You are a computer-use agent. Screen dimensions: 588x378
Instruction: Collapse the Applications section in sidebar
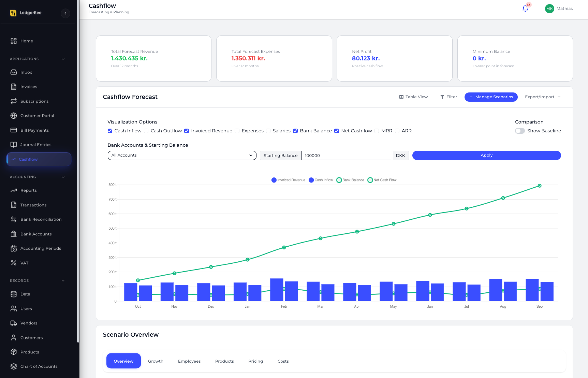click(x=63, y=59)
